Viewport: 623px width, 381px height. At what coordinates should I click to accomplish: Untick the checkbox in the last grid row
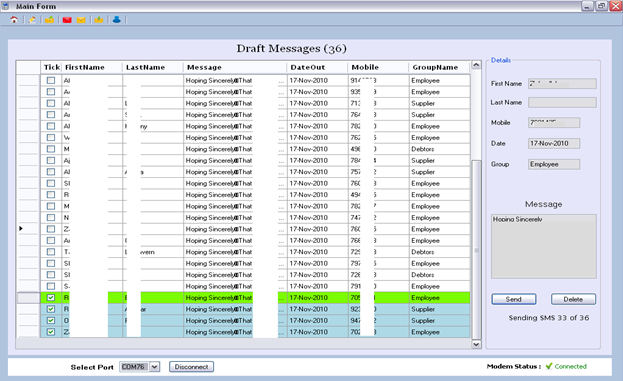coord(51,332)
